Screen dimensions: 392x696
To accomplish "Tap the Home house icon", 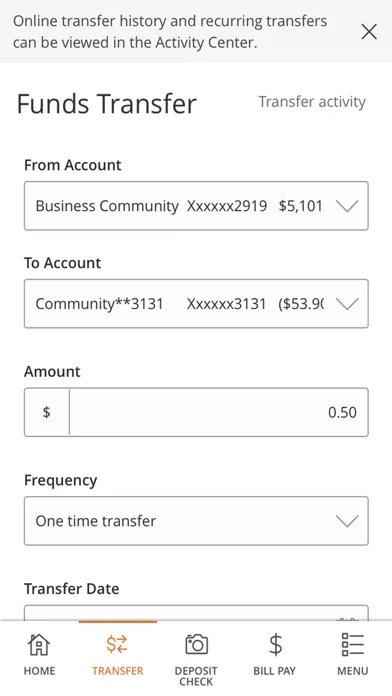I will pyautogui.click(x=39, y=645).
